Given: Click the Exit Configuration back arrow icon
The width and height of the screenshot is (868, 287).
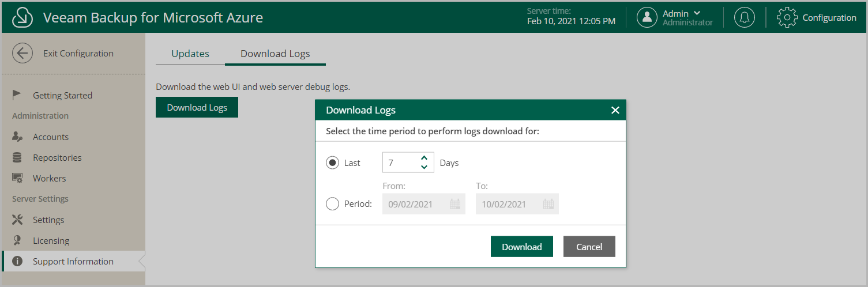Looking at the screenshot, I should (22, 54).
